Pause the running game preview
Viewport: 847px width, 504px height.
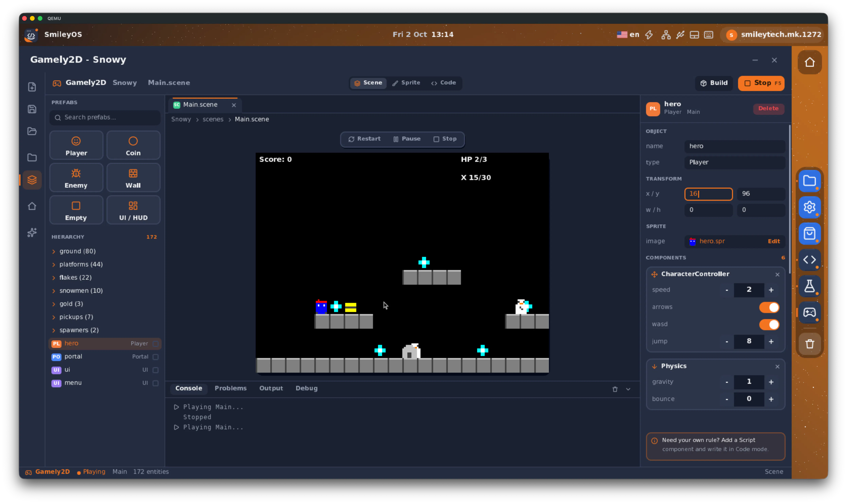(407, 139)
